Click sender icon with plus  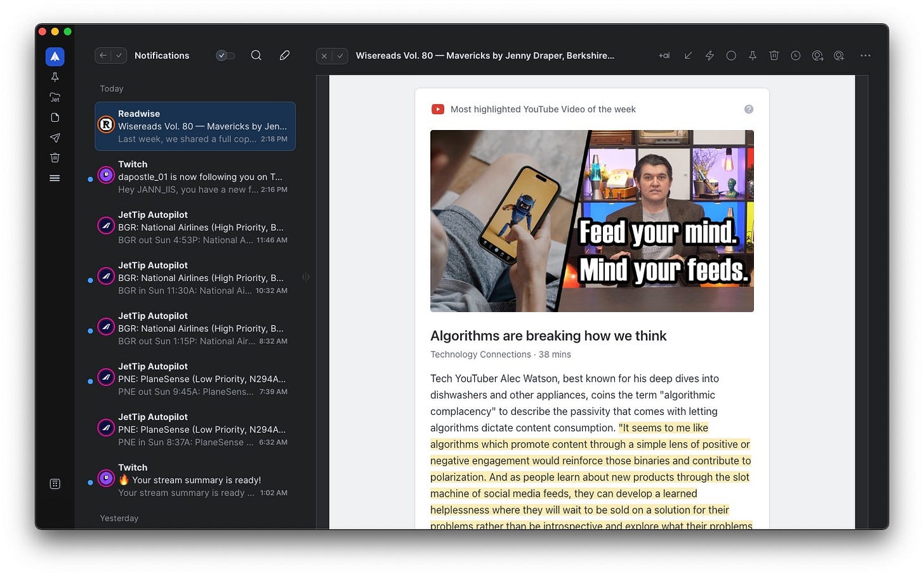[839, 56]
